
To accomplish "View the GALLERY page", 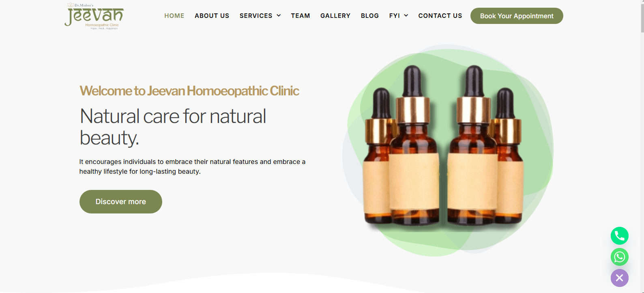I will [x=335, y=16].
